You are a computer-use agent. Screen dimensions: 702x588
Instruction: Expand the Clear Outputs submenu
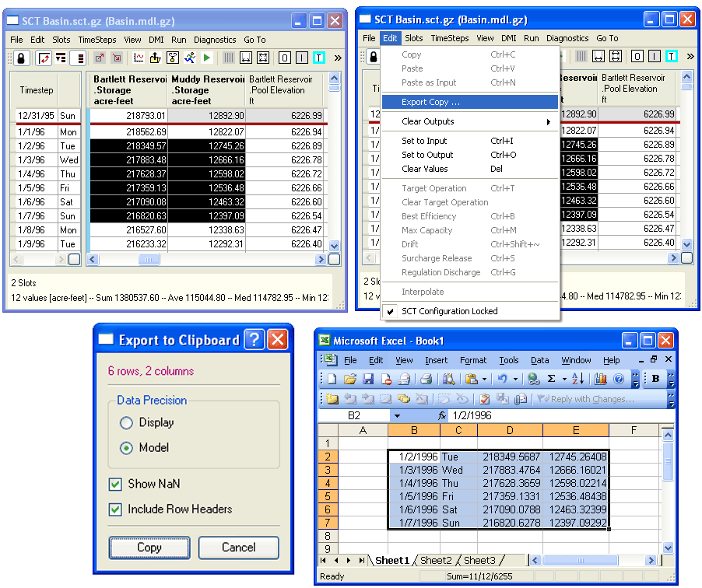click(x=470, y=121)
